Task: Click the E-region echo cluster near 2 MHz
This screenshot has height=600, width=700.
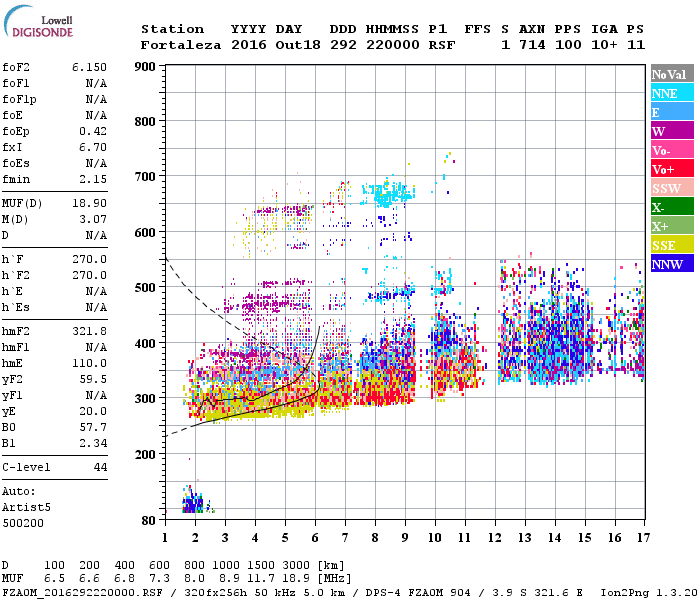Action: (x=193, y=502)
